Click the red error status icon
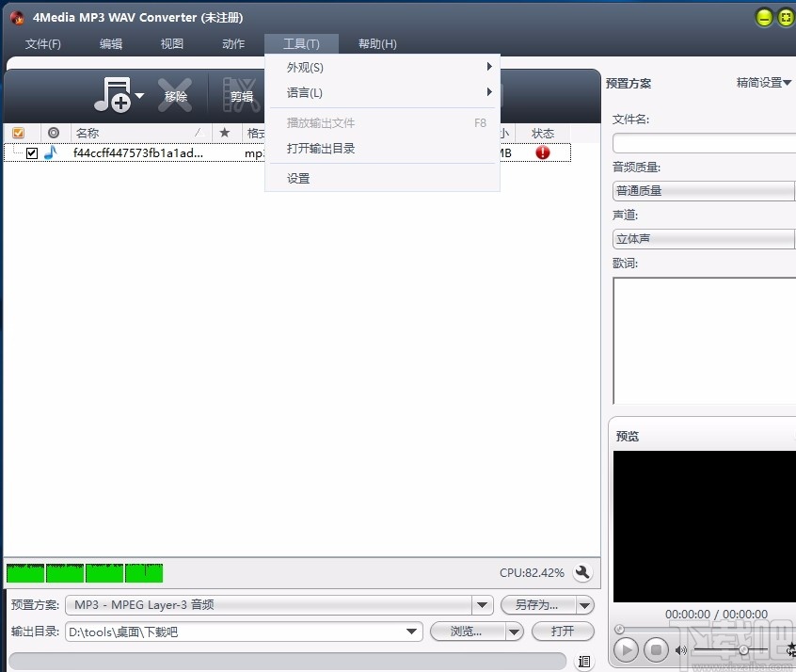796x672 pixels. click(543, 152)
